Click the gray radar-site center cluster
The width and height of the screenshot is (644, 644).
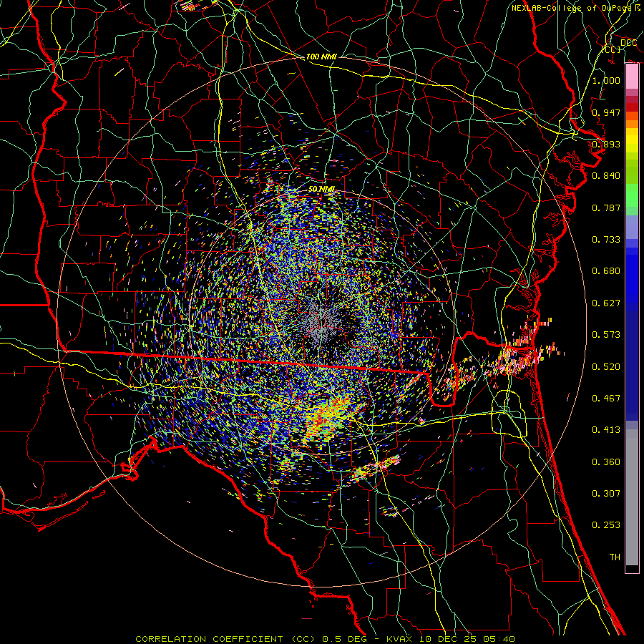323,323
